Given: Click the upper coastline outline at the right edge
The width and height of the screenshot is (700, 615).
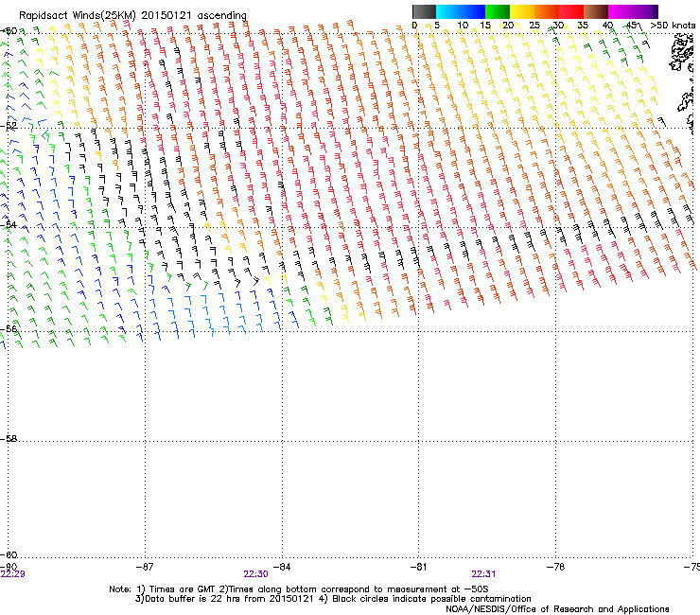Looking at the screenshot, I should [682, 53].
